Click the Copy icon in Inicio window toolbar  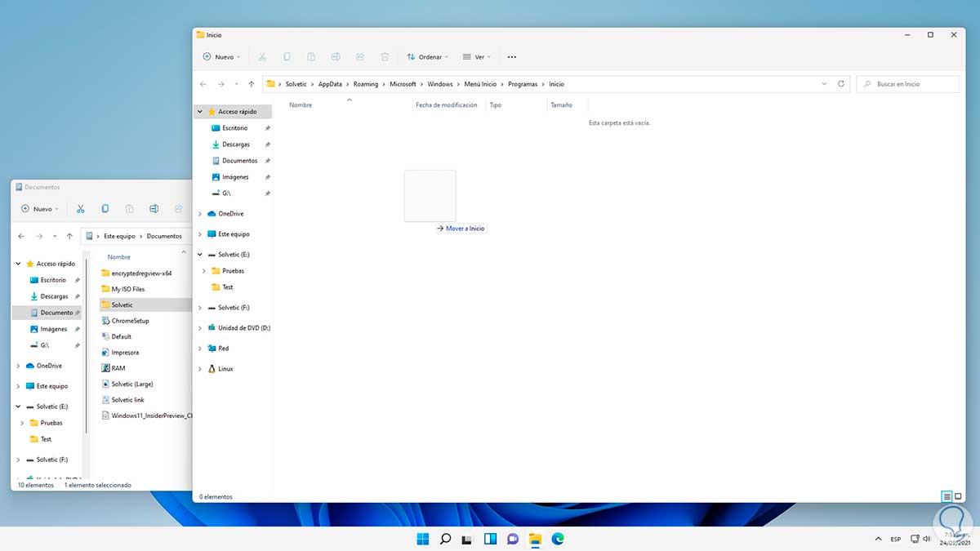coord(287,57)
